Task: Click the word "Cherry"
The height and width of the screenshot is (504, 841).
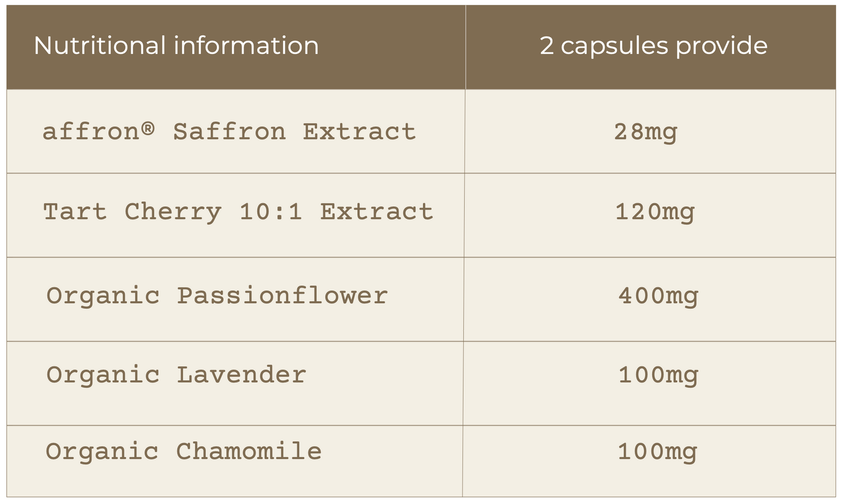Action: click(173, 212)
